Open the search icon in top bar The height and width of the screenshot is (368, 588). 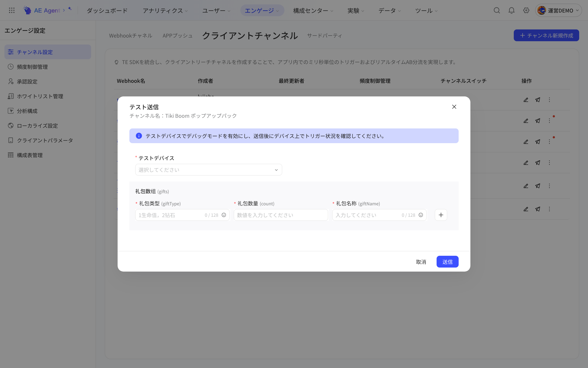[x=497, y=10]
